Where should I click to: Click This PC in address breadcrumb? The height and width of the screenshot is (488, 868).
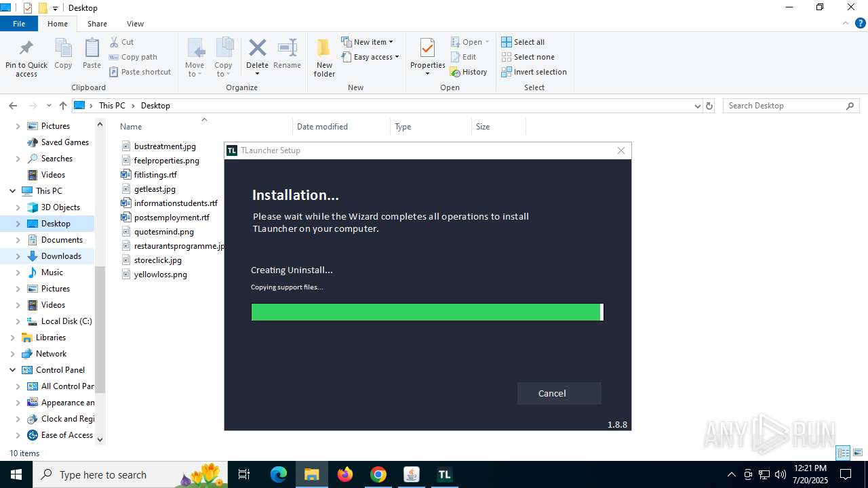coord(112,106)
